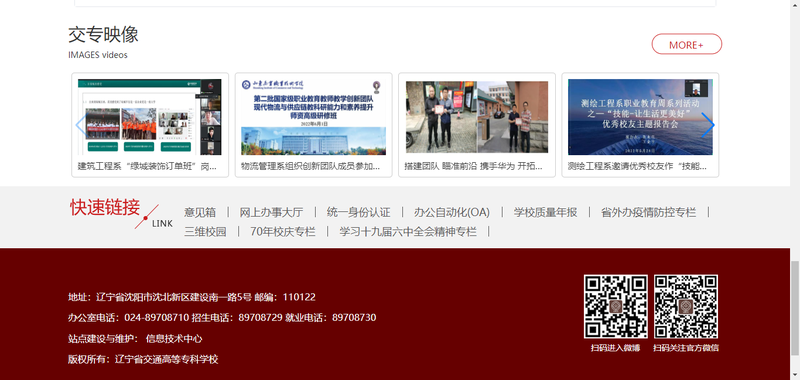Click the Weibo QR code image
This screenshot has width=800, height=380.
click(616, 307)
